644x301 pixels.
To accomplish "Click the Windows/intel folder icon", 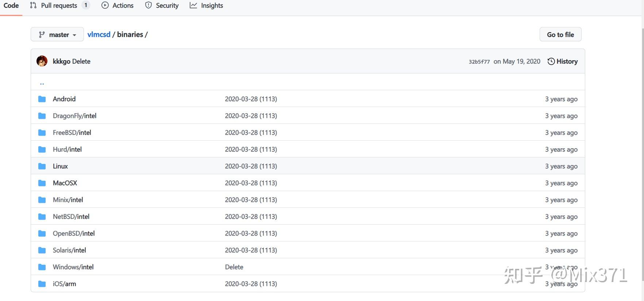I will tap(42, 267).
